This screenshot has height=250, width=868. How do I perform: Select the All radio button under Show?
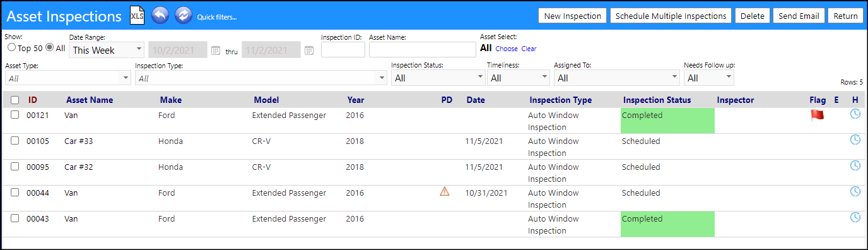49,47
